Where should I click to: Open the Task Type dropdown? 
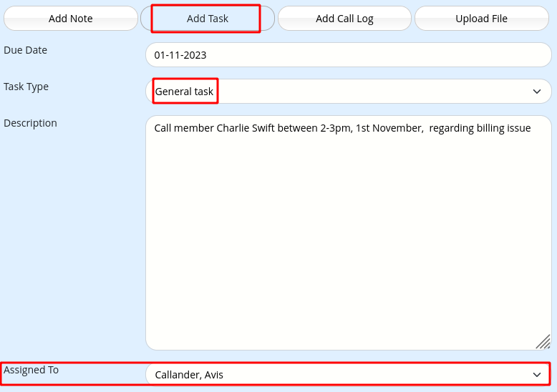point(348,92)
